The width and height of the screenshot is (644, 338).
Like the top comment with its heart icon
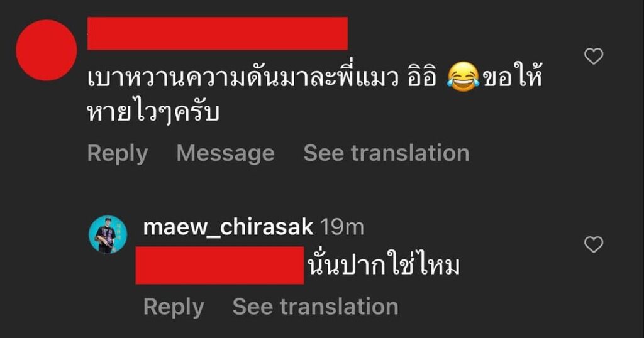pos(594,56)
